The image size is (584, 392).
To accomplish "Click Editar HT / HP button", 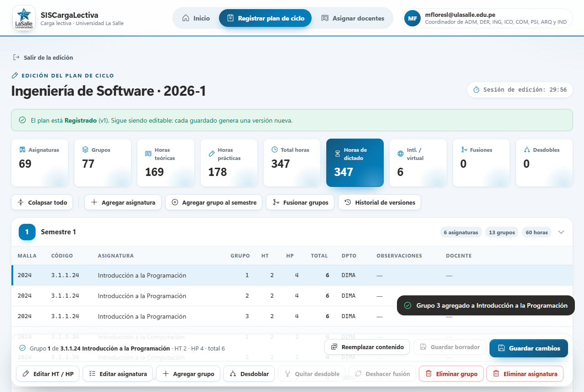I will pos(48,374).
